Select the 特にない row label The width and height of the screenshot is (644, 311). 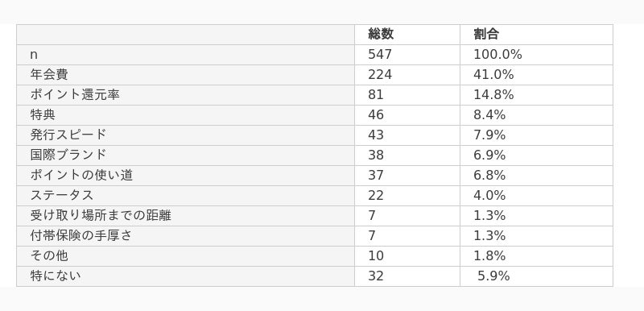tap(56, 276)
